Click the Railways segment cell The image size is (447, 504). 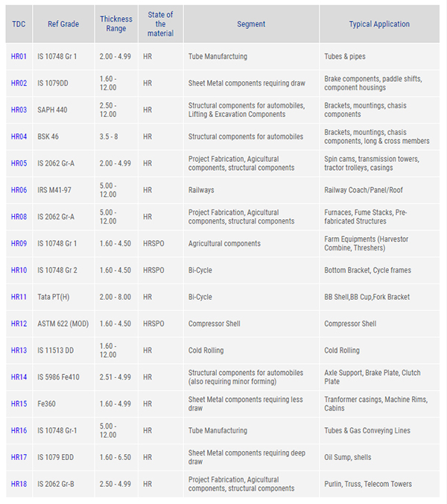tap(251, 190)
